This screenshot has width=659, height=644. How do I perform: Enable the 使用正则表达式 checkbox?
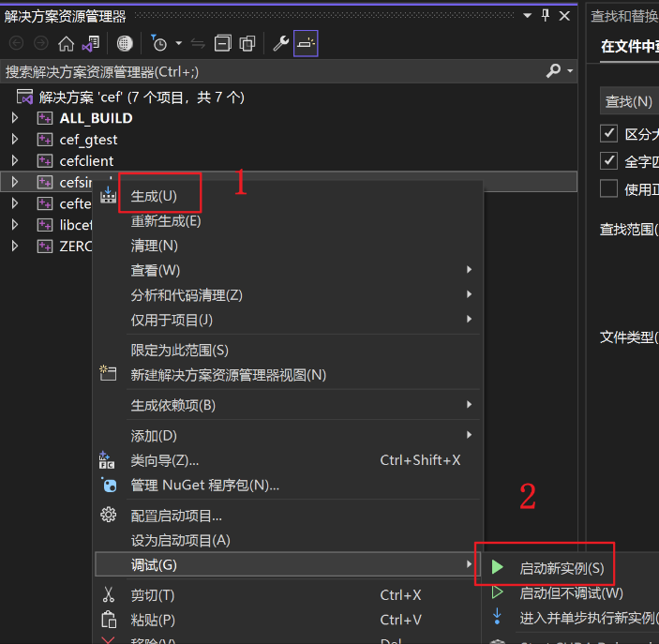pyautogui.click(x=609, y=188)
